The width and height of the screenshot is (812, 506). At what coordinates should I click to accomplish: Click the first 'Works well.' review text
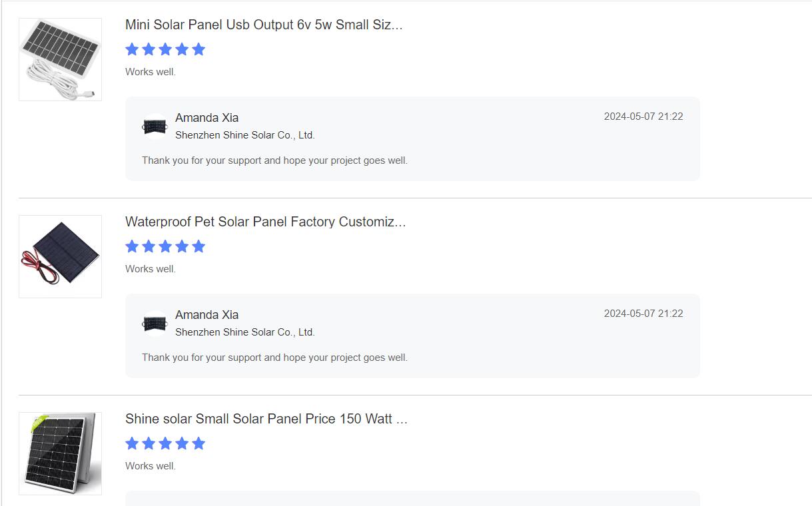click(151, 72)
